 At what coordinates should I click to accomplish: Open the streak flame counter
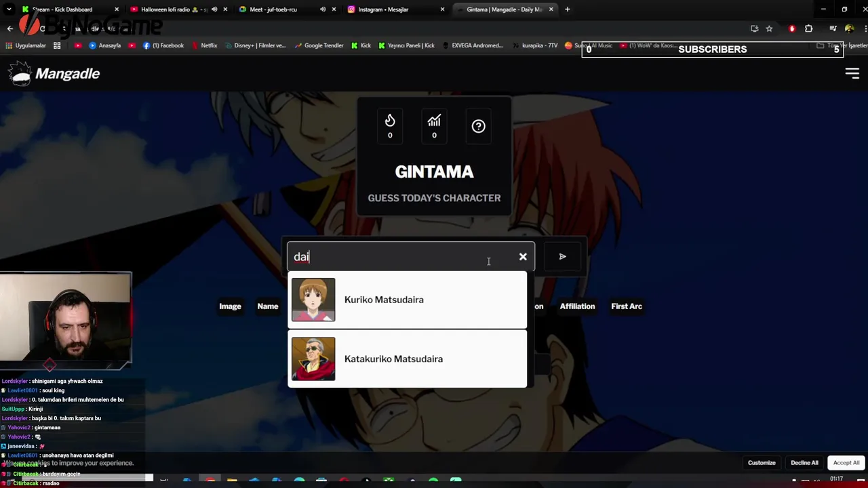[390, 126]
